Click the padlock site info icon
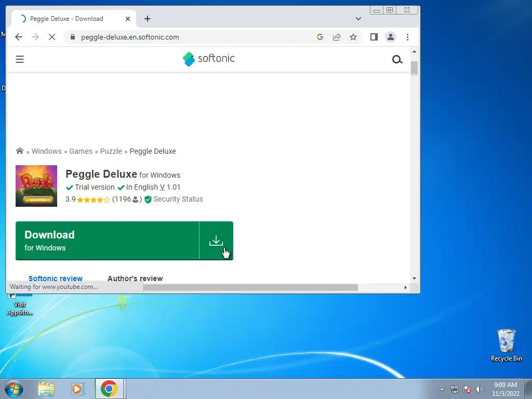Image resolution: width=532 pixels, height=399 pixels. click(72, 37)
